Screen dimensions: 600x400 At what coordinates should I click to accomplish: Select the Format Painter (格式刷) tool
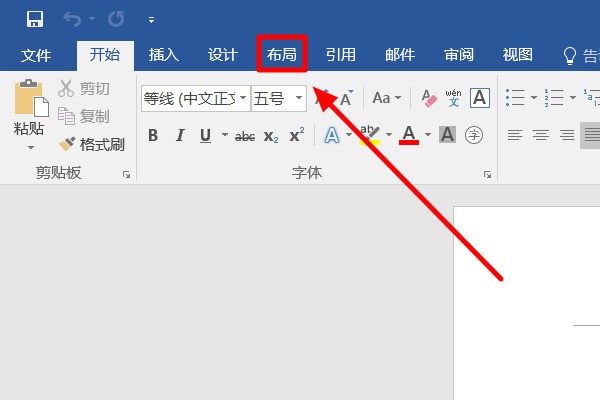pos(92,144)
